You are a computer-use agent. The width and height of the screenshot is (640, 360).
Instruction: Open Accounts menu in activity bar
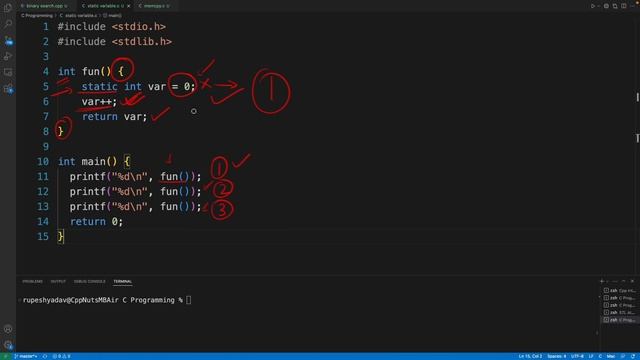point(8,329)
